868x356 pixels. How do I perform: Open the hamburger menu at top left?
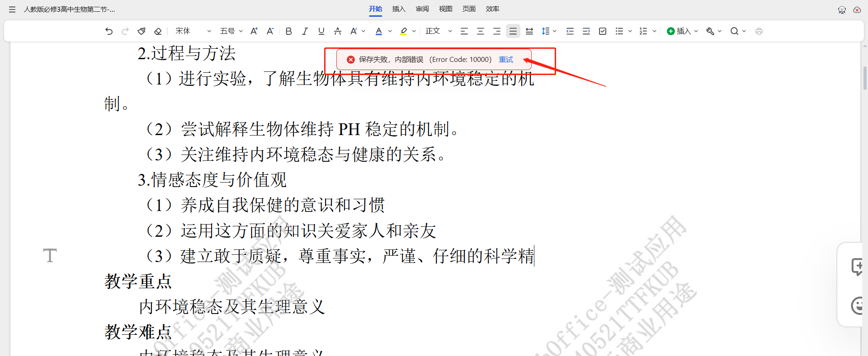tap(12, 9)
